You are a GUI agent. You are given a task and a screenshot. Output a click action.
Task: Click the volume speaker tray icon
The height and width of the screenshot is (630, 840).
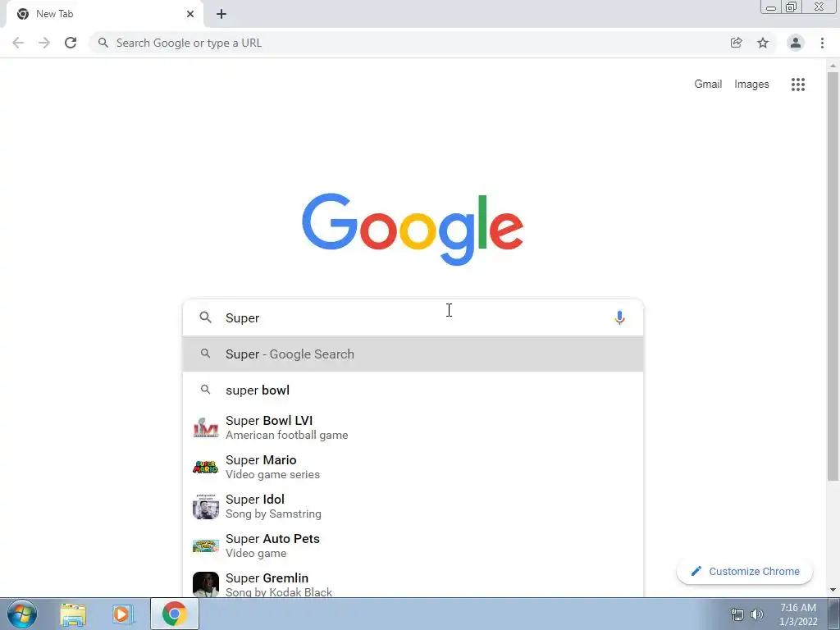click(757, 614)
